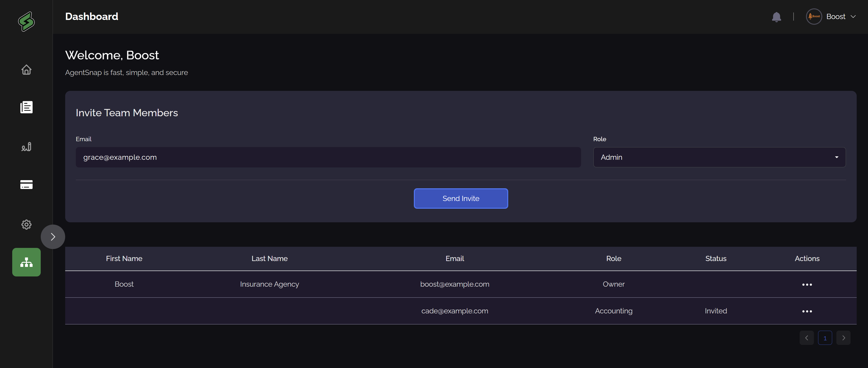Open the team organization sidebar icon

pos(26,262)
